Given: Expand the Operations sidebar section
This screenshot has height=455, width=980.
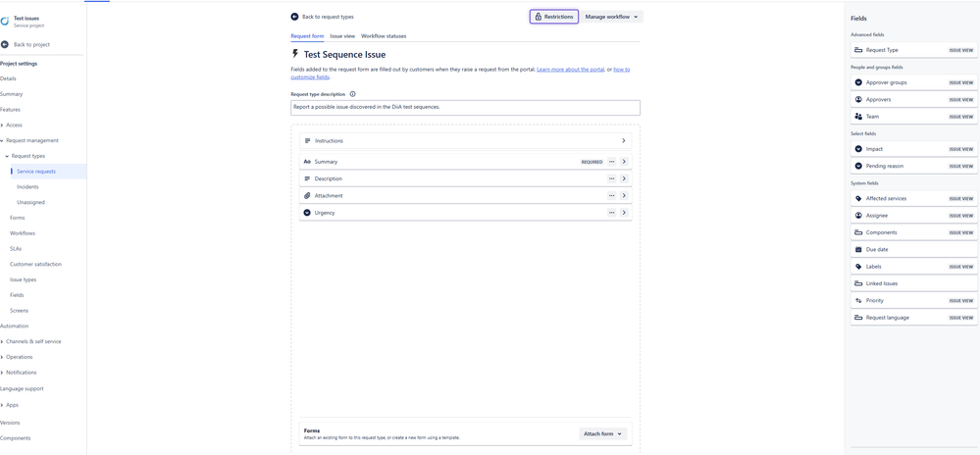Looking at the screenshot, I should coord(2,358).
